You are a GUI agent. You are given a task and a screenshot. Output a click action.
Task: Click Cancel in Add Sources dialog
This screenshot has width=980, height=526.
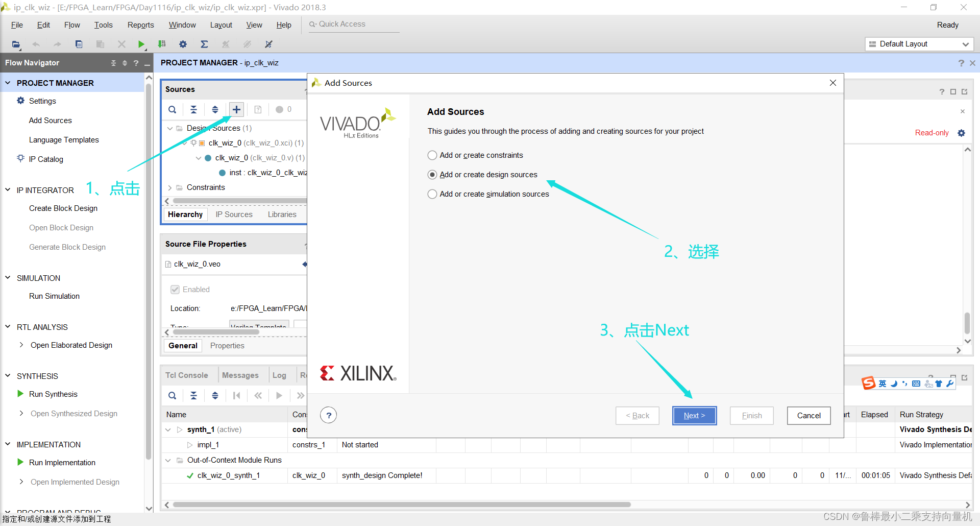point(808,416)
